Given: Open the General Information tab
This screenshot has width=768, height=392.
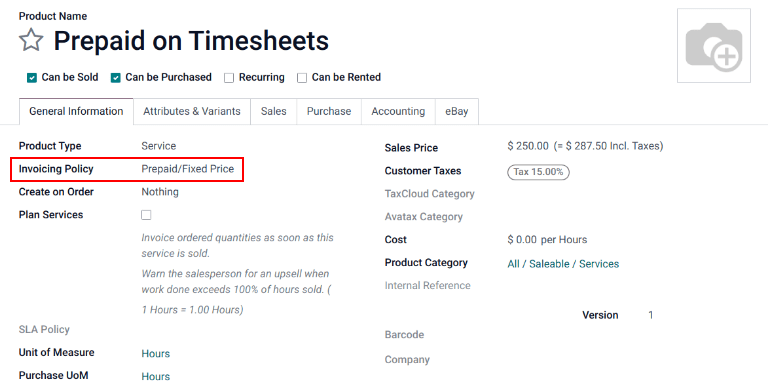Looking at the screenshot, I should click(x=76, y=111).
